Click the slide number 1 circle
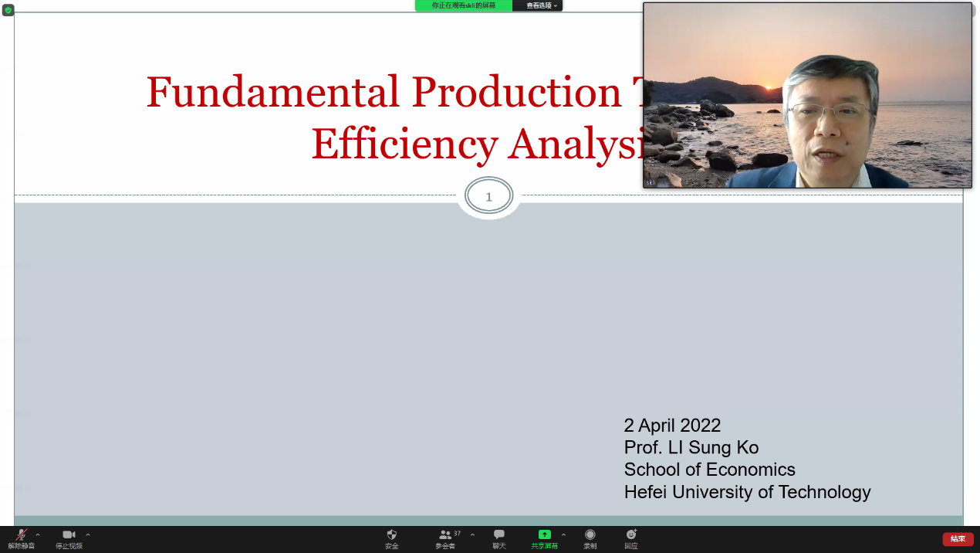Viewport: 980px width, 553px height. [x=488, y=197]
